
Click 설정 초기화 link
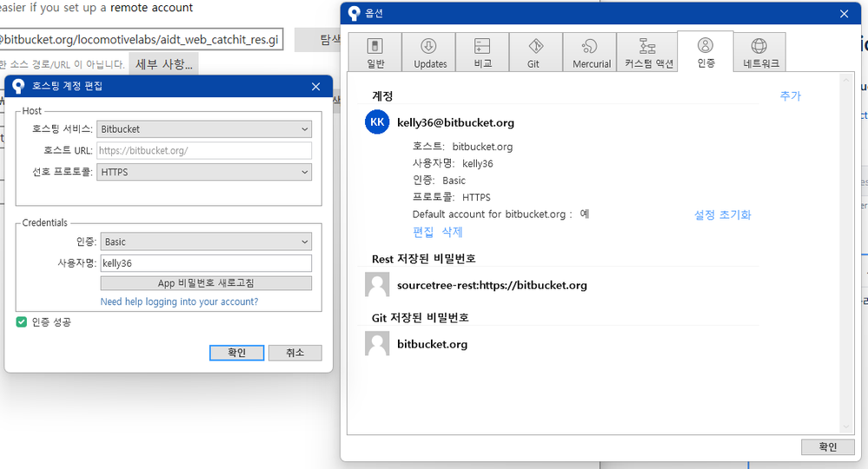tap(722, 215)
